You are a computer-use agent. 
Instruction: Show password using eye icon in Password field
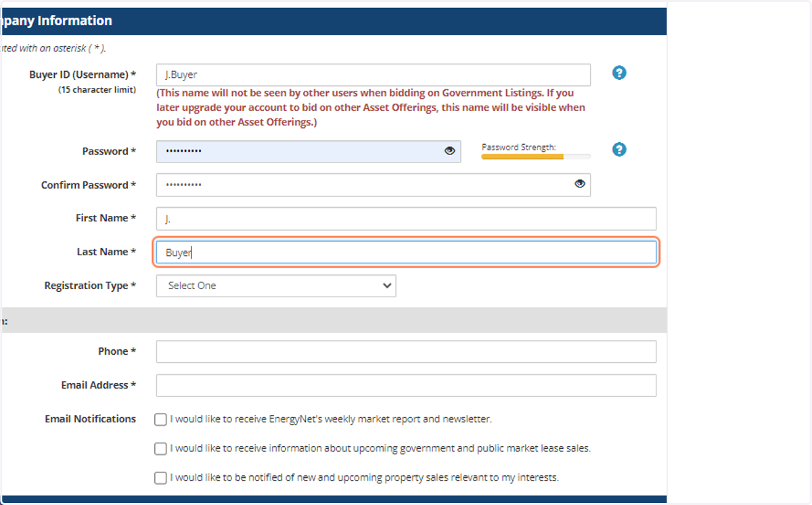449,151
